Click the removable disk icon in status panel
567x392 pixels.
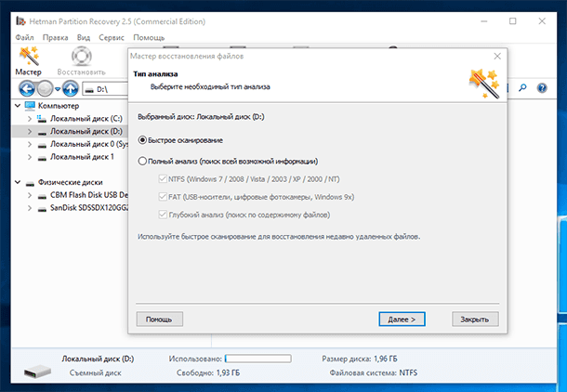pos(37,371)
